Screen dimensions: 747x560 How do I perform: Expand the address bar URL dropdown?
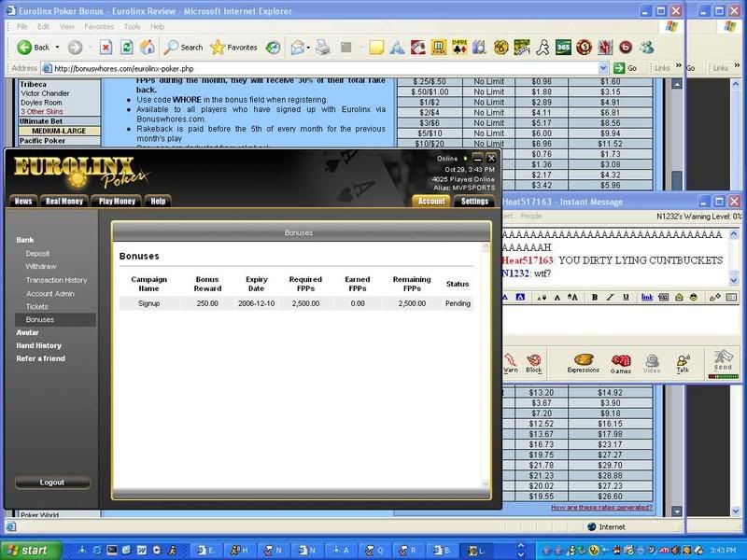(604, 68)
